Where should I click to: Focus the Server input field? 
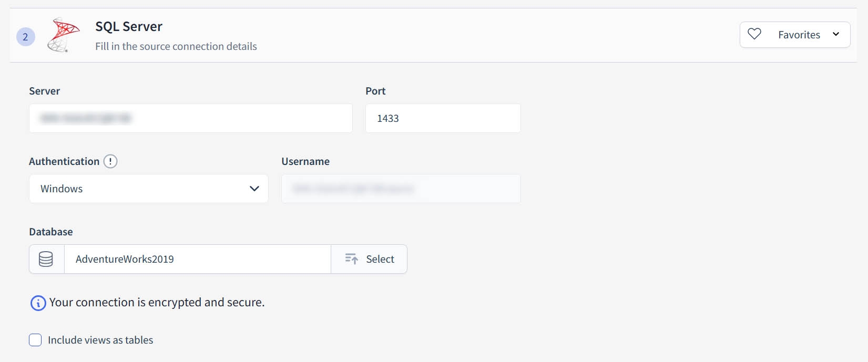190,118
